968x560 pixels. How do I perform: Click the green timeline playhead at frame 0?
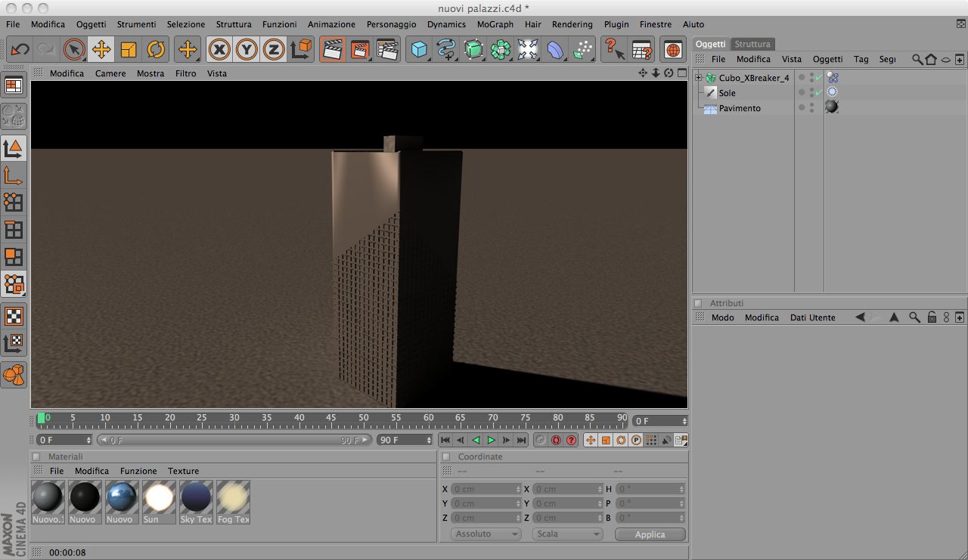click(x=41, y=418)
